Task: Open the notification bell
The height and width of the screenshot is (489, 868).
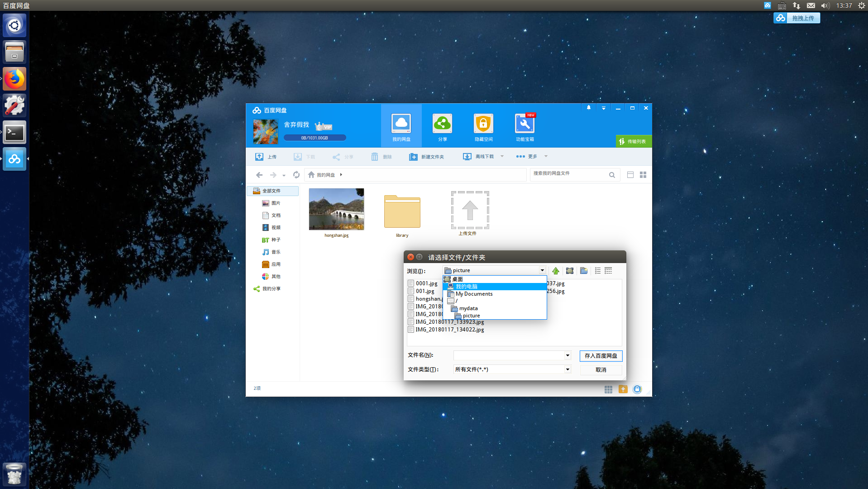Action: (588, 108)
